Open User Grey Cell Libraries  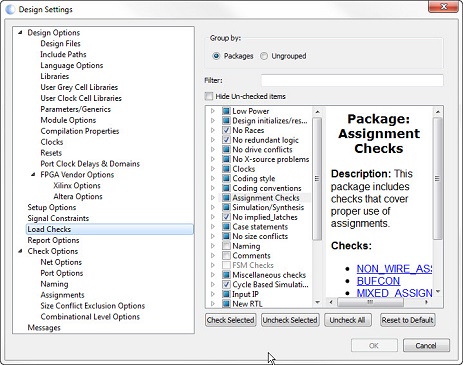tap(79, 87)
